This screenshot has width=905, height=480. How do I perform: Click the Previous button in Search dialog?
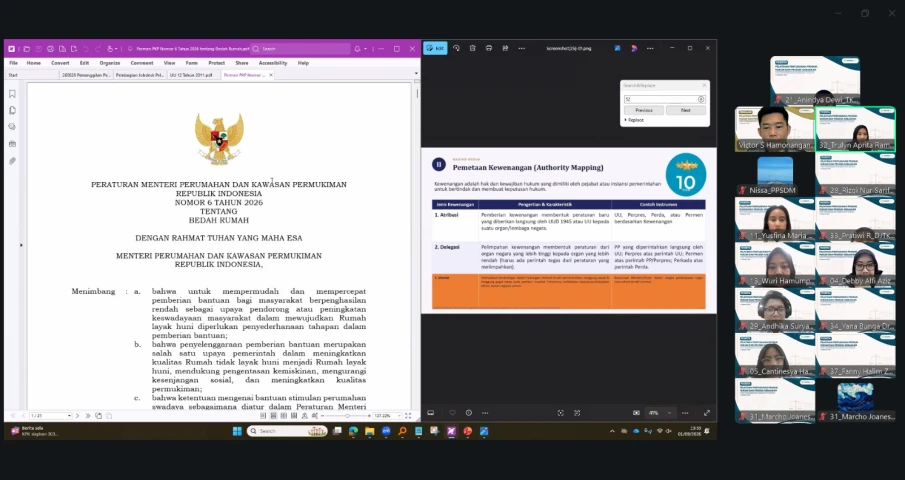point(644,110)
